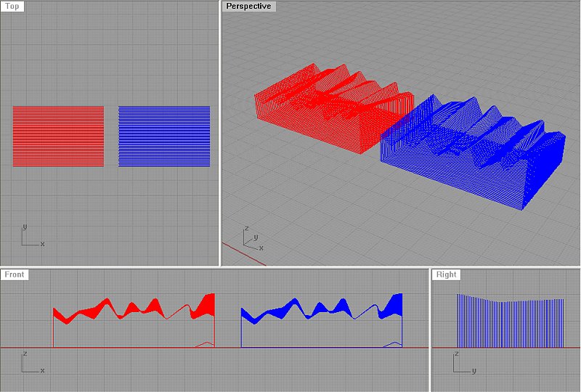Activate the Top viewport title label
This screenshot has width=581, height=392.
click(x=12, y=7)
